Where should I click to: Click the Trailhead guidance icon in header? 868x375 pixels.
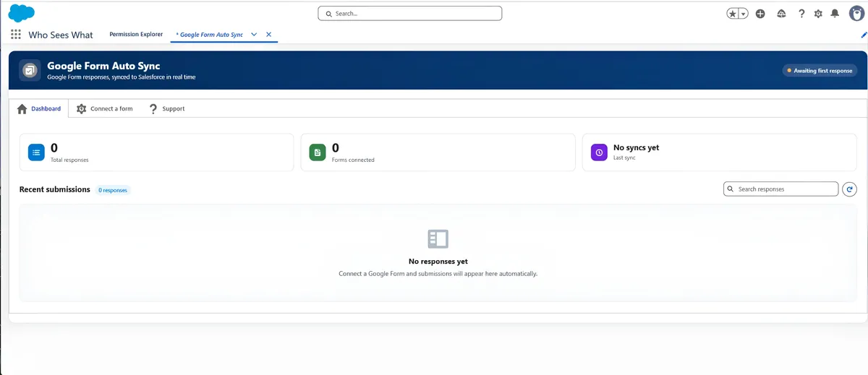coord(781,14)
